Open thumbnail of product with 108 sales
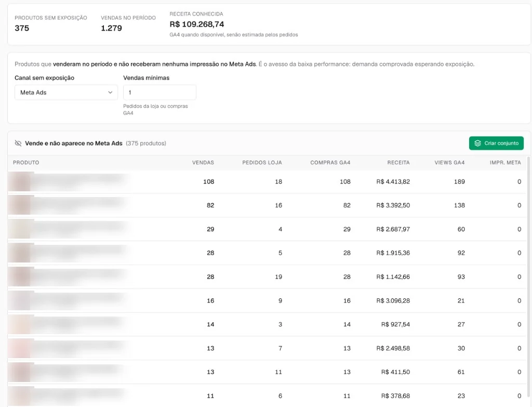 pos(21,181)
